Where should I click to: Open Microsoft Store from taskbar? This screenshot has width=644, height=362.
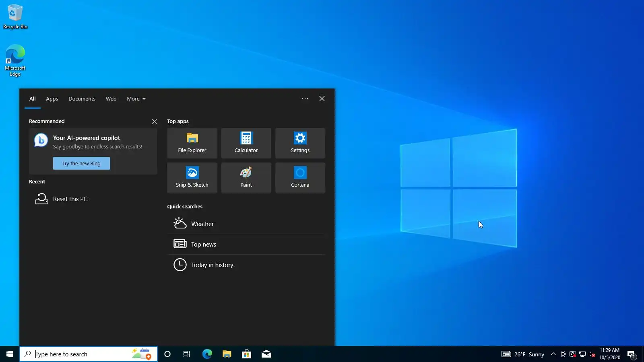tap(246, 354)
